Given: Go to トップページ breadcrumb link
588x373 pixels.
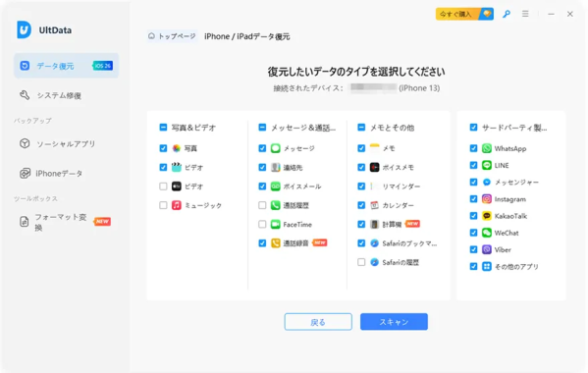Looking at the screenshot, I should pos(172,36).
